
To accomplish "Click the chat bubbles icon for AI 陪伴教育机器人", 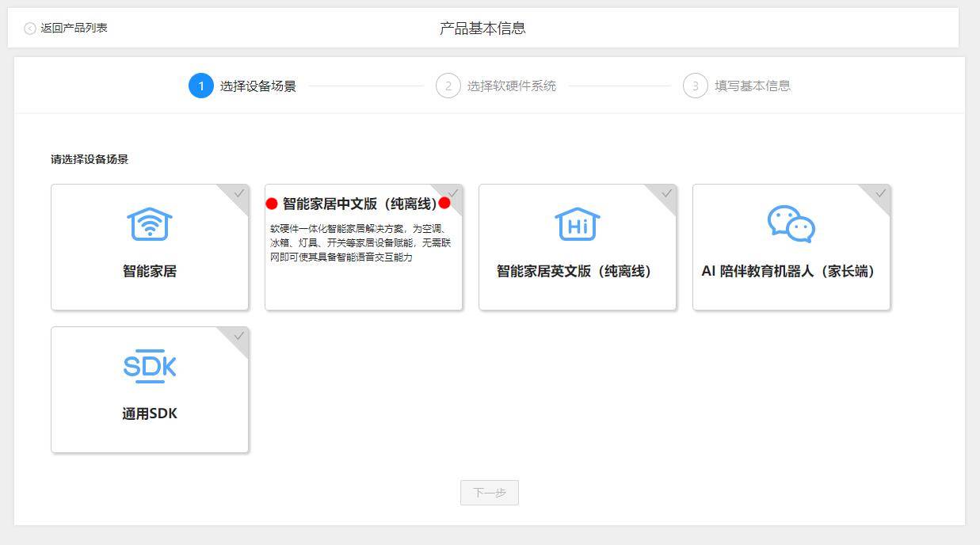I will click(x=791, y=224).
